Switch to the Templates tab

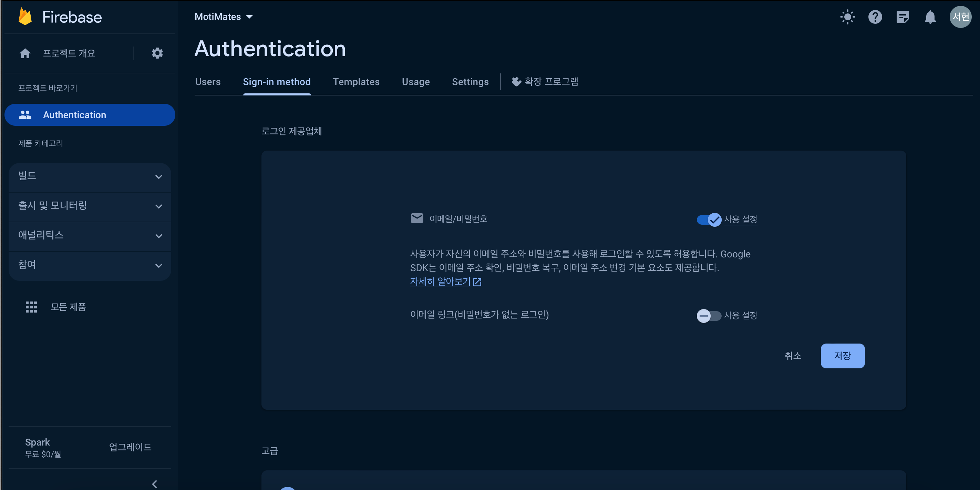[356, 82]
